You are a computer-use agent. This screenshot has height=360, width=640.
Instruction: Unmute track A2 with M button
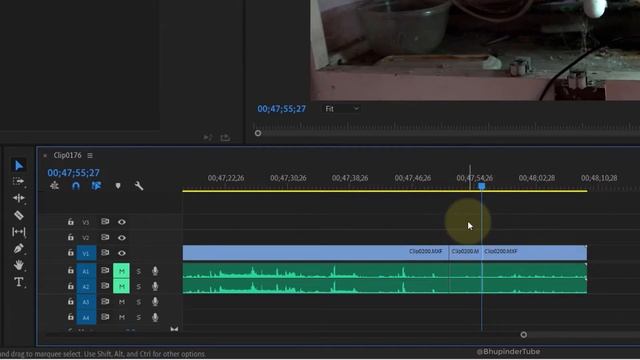(x=121, y=286)
